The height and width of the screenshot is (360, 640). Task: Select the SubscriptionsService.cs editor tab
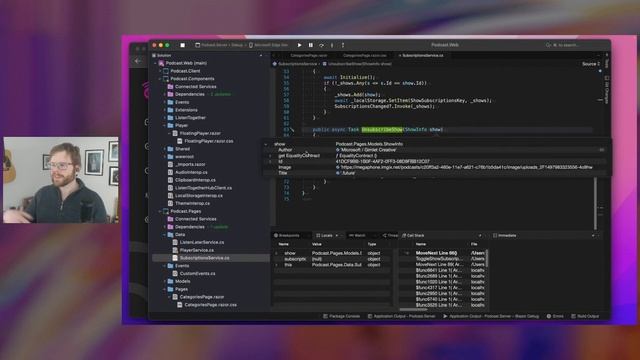coord(422,56)
